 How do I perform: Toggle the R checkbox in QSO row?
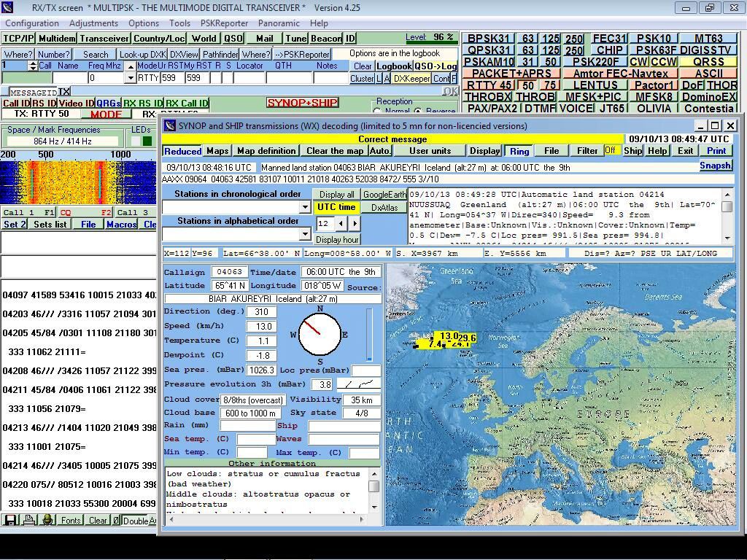pos(216,77)
